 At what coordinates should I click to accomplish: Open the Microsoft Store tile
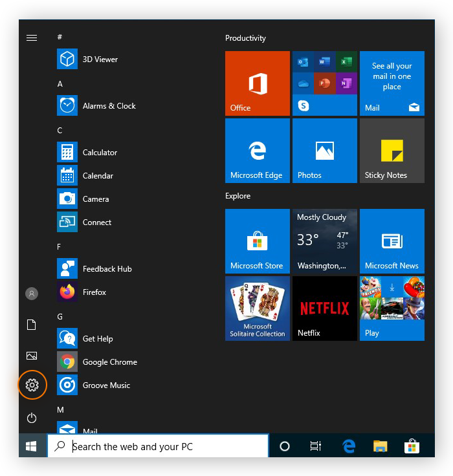pyautogui.click(x=257, y=241)
